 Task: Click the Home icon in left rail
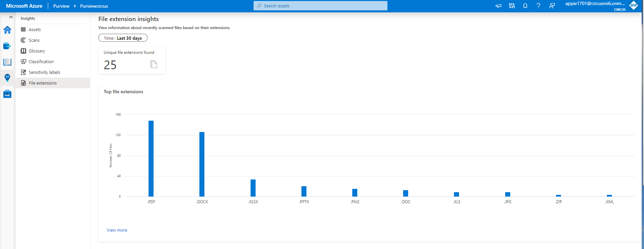pos(7,30)
